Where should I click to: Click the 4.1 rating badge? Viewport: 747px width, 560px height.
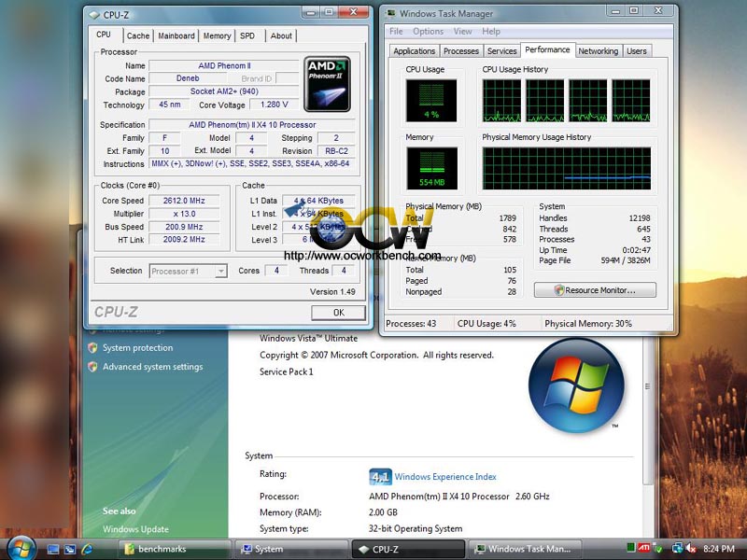click(x=380, y=477)
